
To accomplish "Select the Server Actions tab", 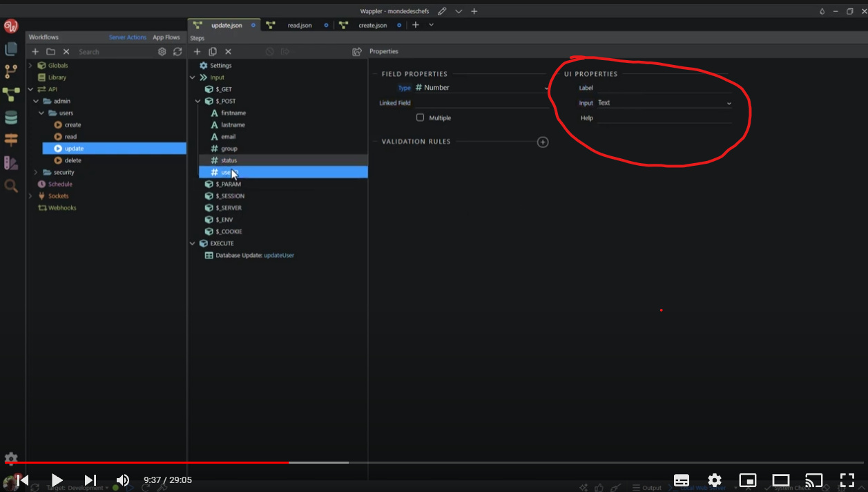I will click(128, 37).
